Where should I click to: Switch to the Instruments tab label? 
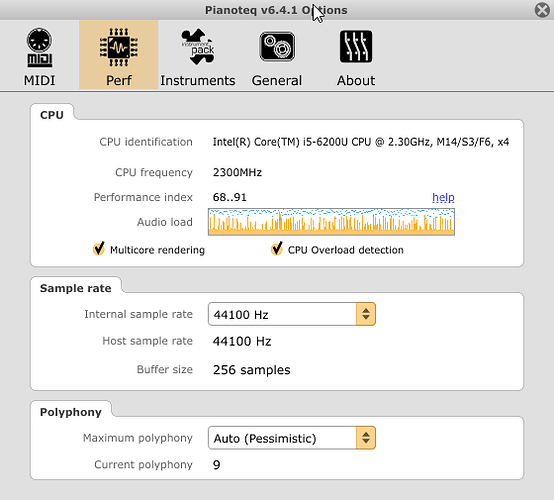tap(198, 81)
